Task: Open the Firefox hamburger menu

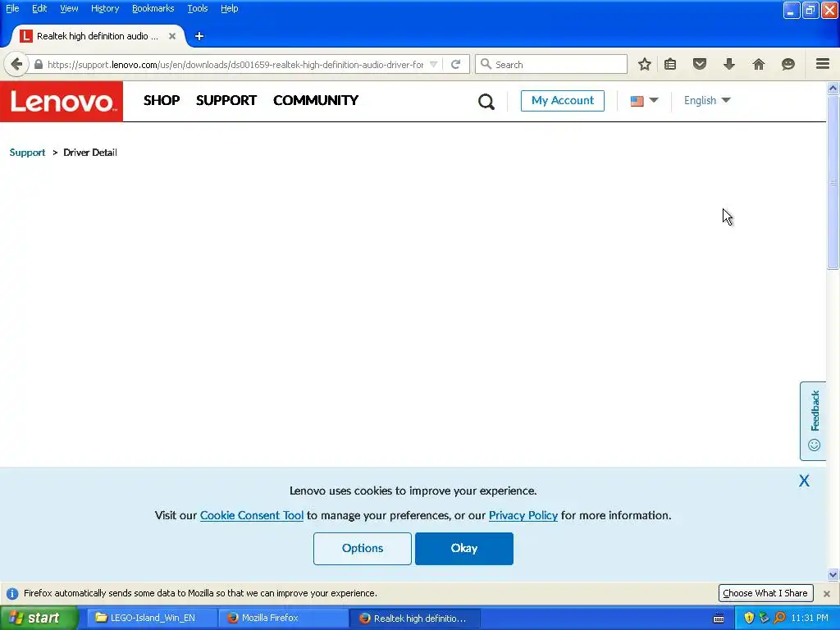Action: click(823, 64)
